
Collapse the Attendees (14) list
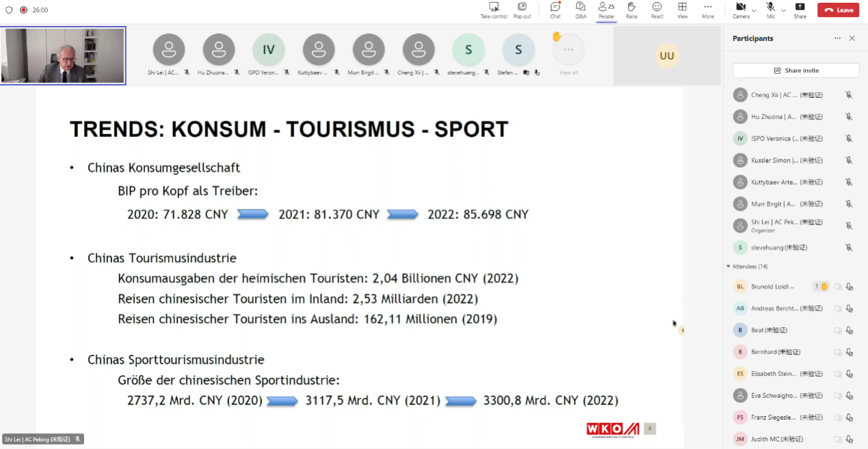728,266
